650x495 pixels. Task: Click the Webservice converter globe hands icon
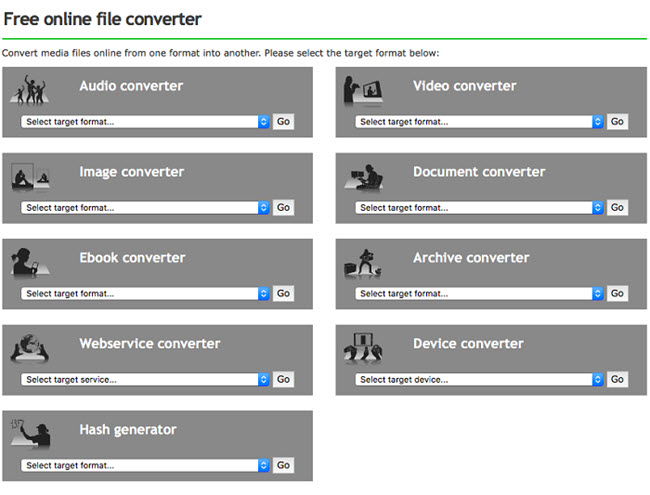30,348
